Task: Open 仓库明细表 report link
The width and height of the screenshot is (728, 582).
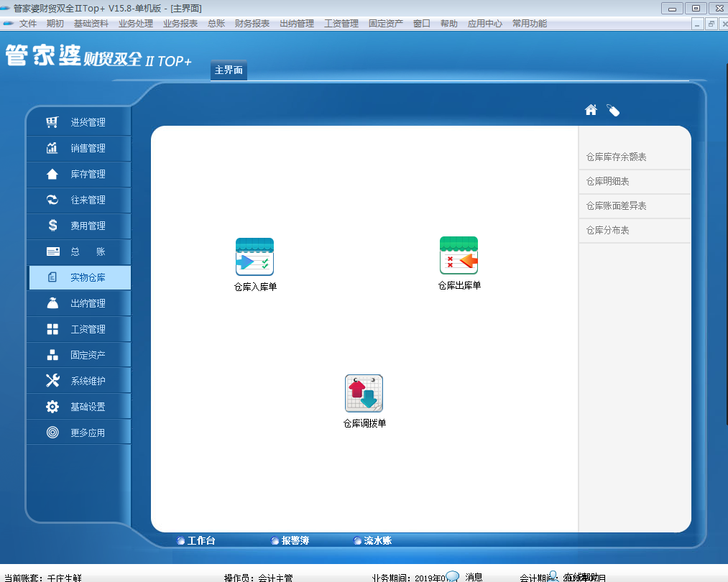Action: pyautogui.click(x=607, y=182)
